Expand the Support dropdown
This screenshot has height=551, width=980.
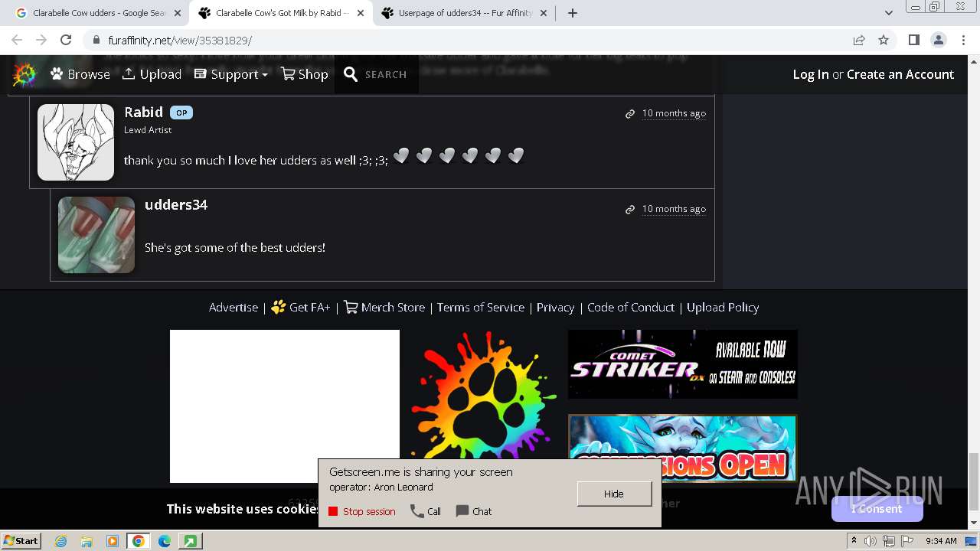tap(230, 74)
